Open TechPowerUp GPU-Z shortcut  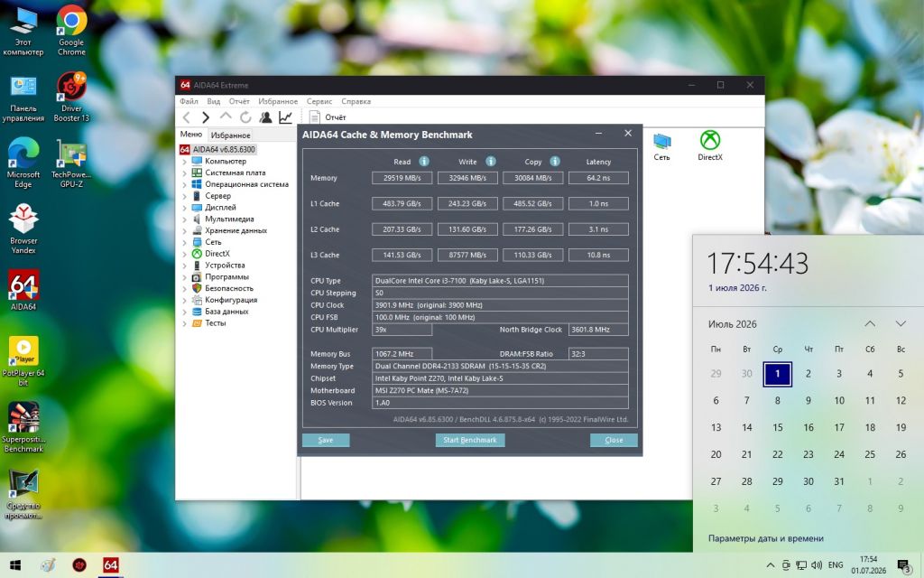tap(71, 163)
